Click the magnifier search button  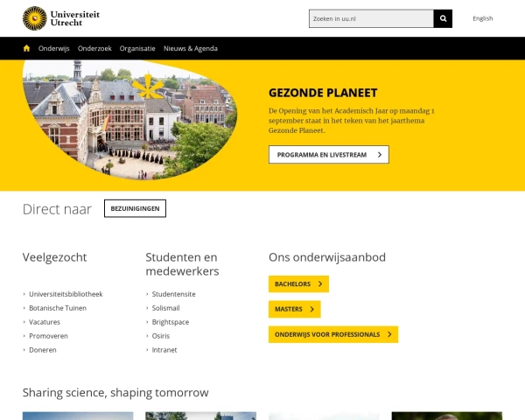click(x=443, y=18)
